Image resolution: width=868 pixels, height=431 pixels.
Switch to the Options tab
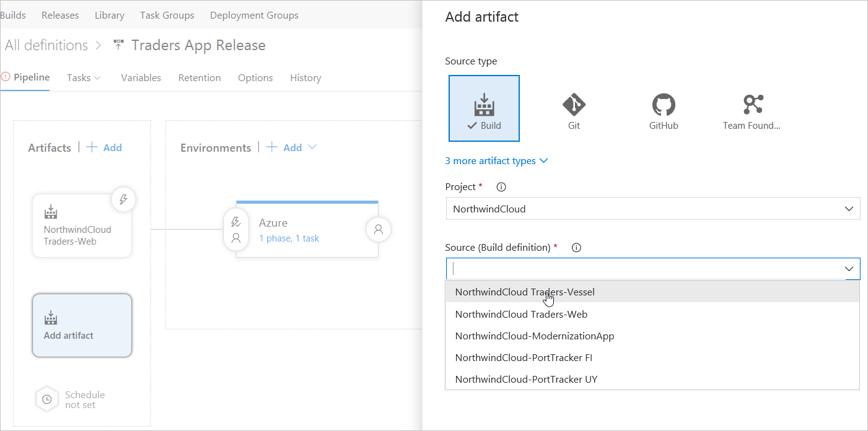pyautogui.click(x=255, y=78)
